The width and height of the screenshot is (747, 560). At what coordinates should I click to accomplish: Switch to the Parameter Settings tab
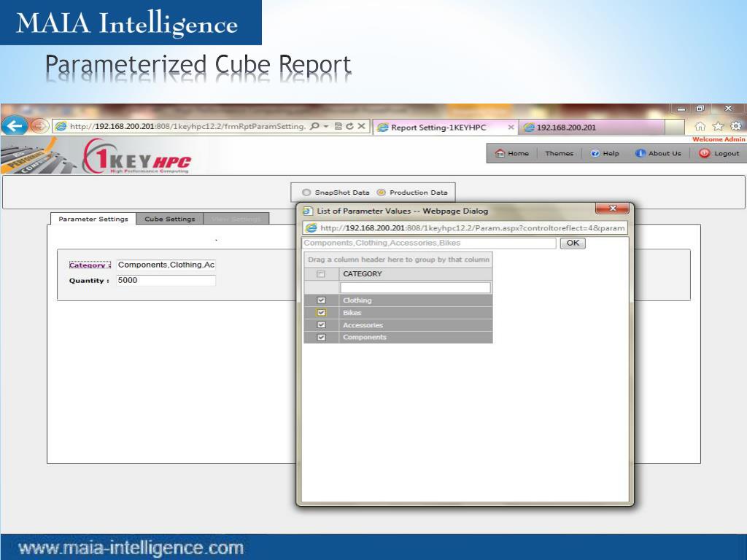click(93, 219)
